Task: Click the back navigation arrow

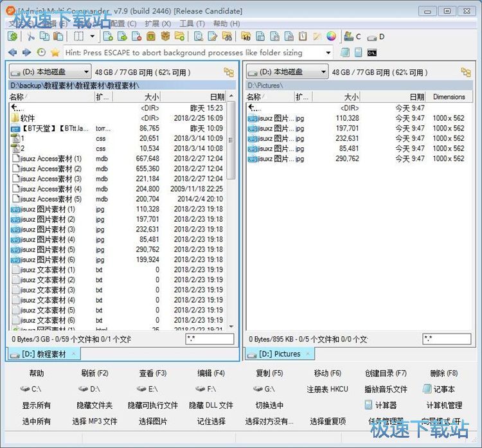Action: click(13, 53)
